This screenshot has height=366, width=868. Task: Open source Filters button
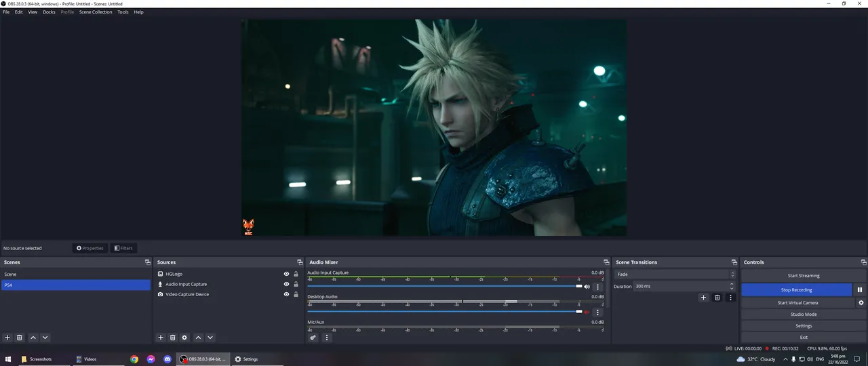click(123, 248)
